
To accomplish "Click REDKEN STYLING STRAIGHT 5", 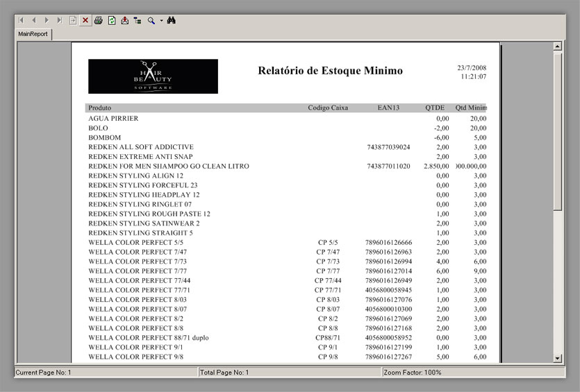I will [140, 233].
